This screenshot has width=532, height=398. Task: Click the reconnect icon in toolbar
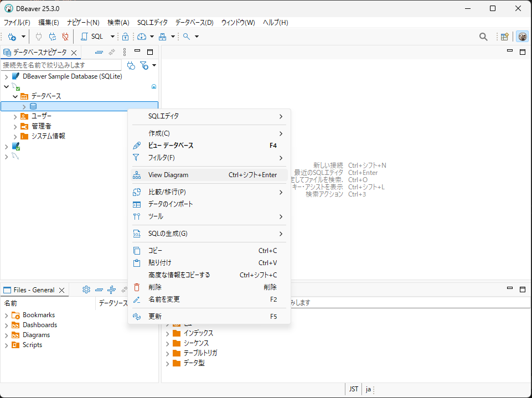(52, 37)
